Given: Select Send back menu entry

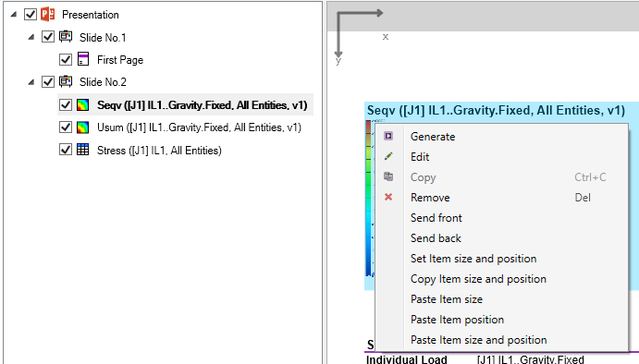Looking at the screenshot, I should click(501, 238).
